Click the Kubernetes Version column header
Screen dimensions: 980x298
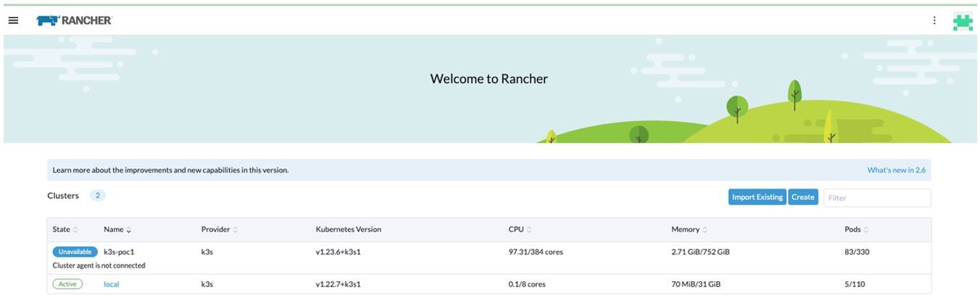click(x=348, y=230)
